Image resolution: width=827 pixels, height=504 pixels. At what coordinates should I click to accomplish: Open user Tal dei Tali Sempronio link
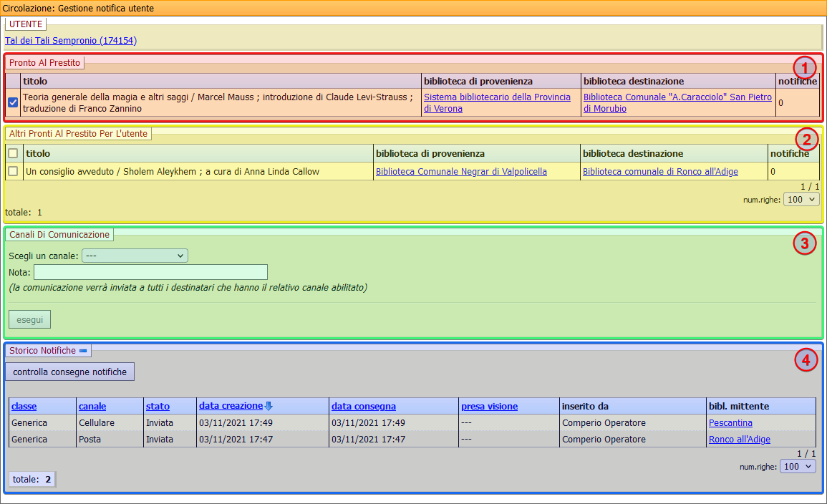tap(70, 41)
